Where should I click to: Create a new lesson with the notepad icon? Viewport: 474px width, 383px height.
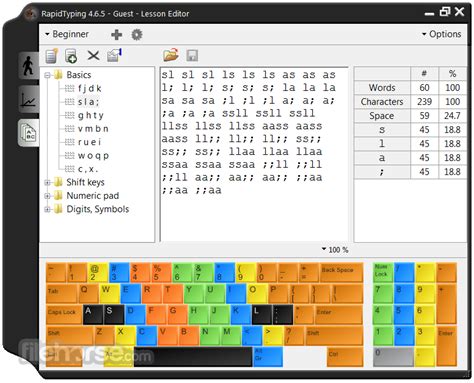click(x=52, y=56)
